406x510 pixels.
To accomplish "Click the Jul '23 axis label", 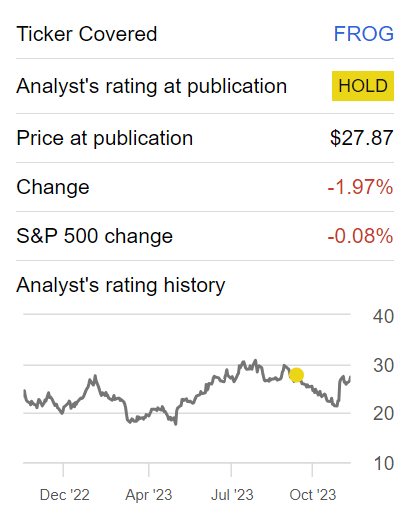I will (232, 495).
